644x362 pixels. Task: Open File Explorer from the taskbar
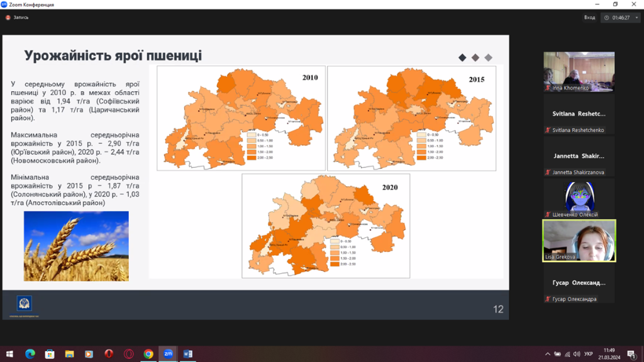69,354
